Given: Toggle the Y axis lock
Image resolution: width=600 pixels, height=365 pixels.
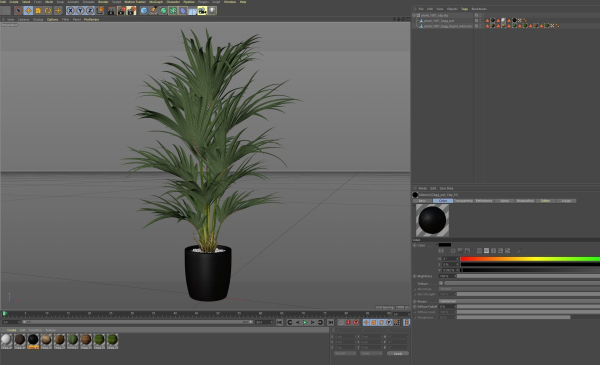Looking at the screenshot, I should pyautogui.click(x=80, y=11).
